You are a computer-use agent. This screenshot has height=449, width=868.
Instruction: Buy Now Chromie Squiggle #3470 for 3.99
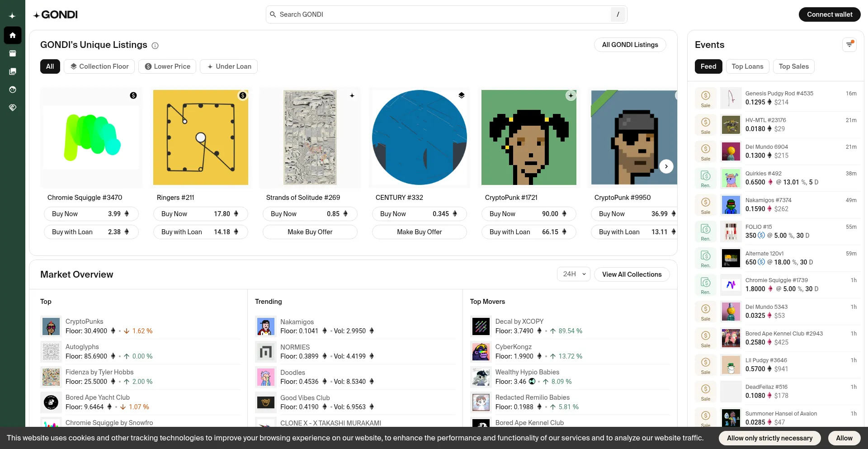click(x=91, y=214)
